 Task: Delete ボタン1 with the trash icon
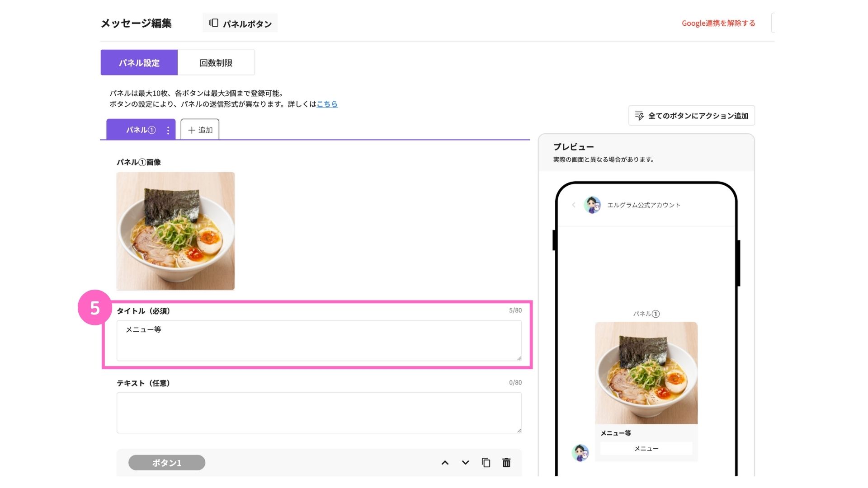point(506,463)
